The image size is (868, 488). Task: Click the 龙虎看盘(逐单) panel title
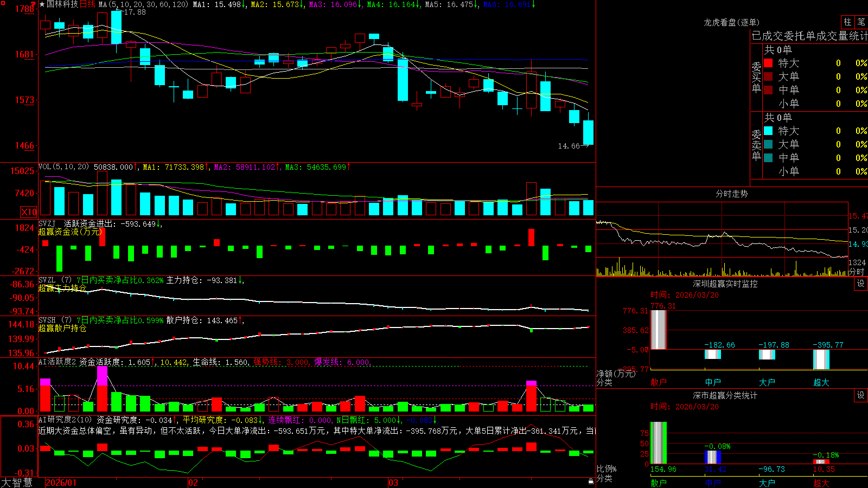point(731,22)
